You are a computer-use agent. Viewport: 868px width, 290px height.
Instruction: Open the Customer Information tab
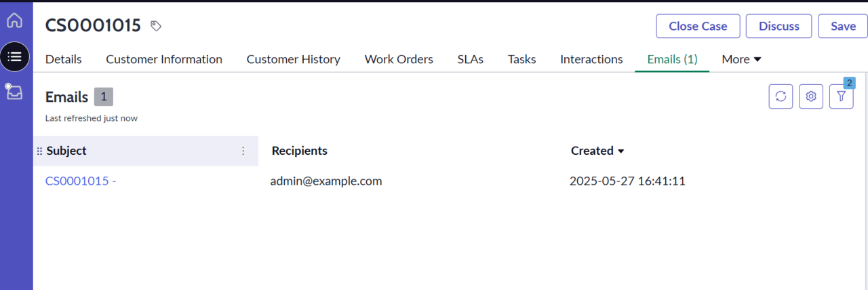click(164, 59)
